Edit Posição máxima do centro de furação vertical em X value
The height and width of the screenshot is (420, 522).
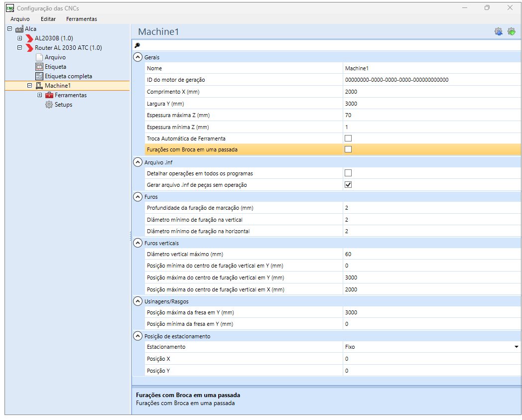point(431,289)
